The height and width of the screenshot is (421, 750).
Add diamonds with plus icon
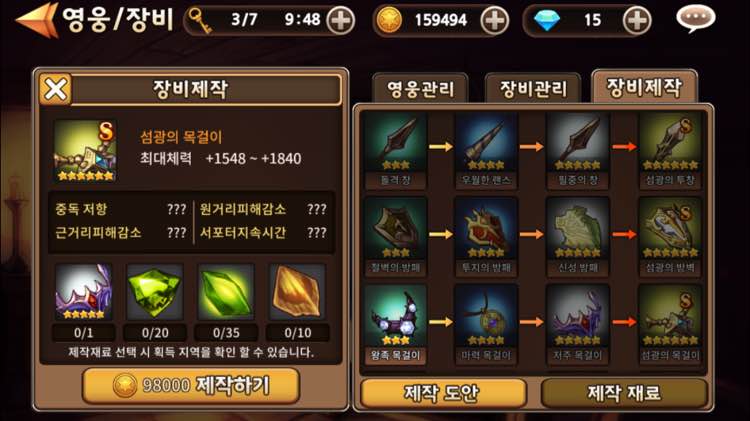(x=637, y=21)
